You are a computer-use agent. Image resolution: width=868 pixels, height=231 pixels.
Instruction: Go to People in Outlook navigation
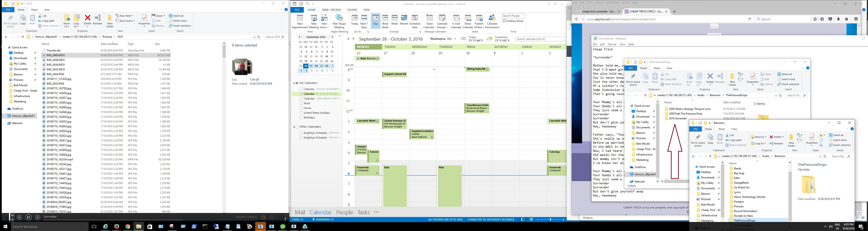[x=344, y=212]
